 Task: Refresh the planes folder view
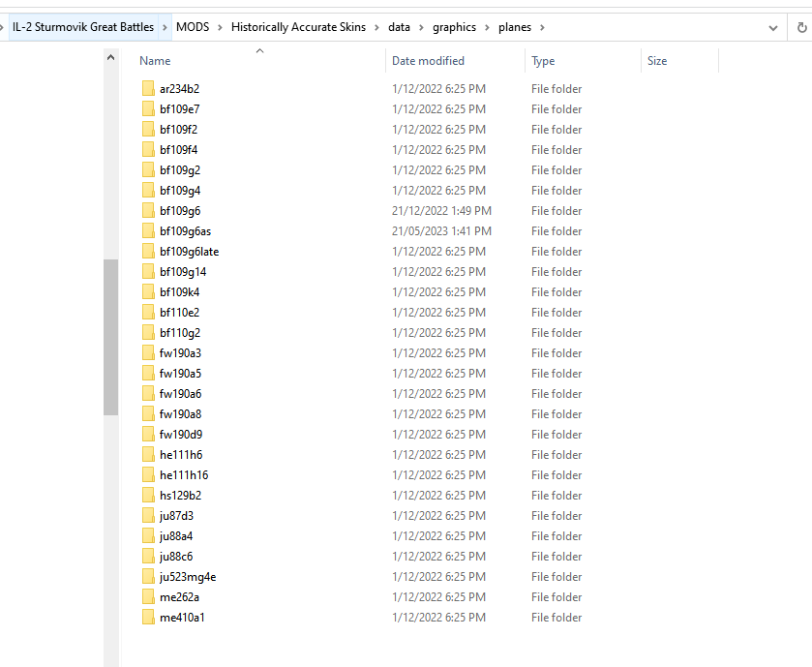click(x=801, y=27)
